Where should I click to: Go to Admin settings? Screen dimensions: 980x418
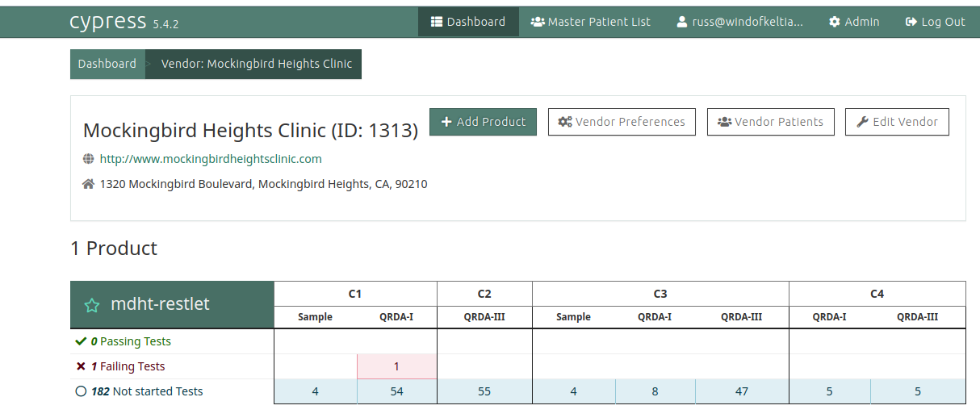point(854,22)
